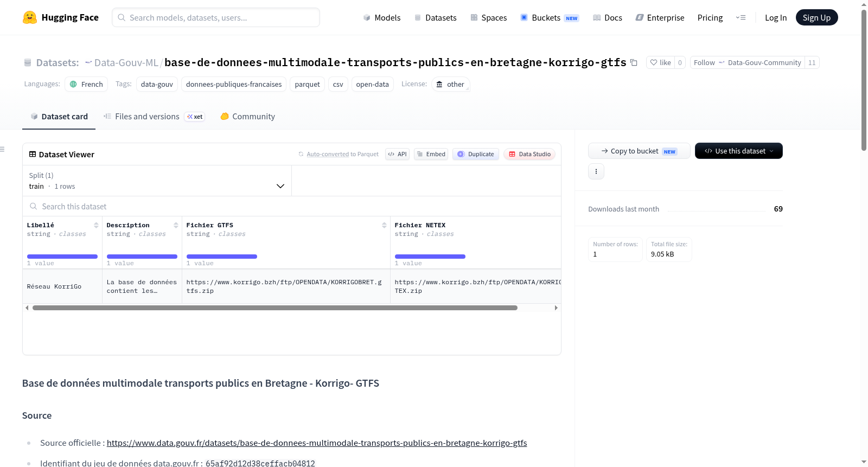Open Datasets in top navigation

[435, 17]
